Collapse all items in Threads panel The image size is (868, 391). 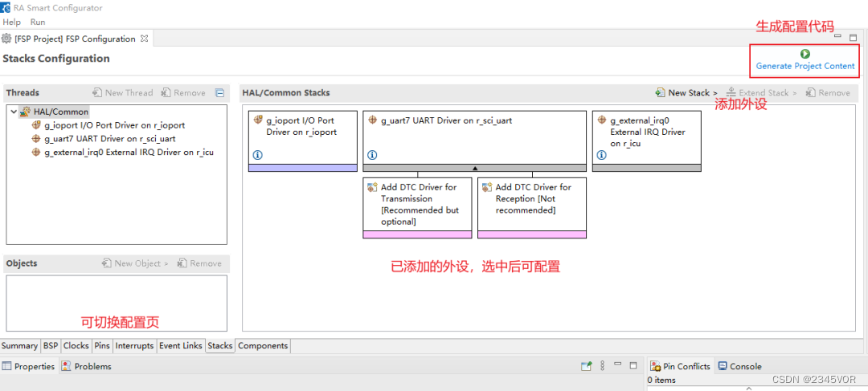[219, 93]
